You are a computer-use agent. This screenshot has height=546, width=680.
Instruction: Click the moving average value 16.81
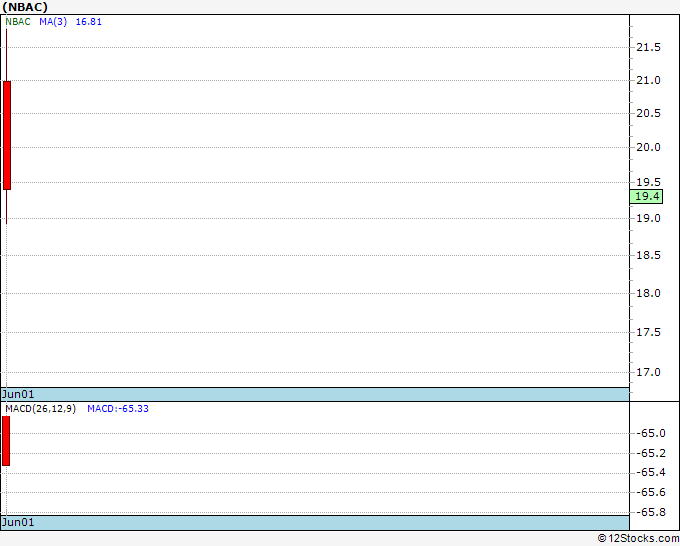[88, 22]
